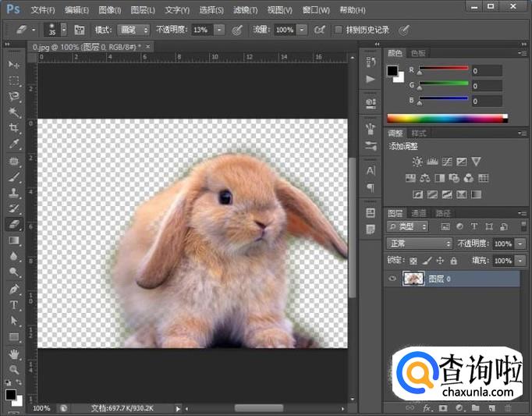Select the Horizontal Type tool

pos(14,304)
